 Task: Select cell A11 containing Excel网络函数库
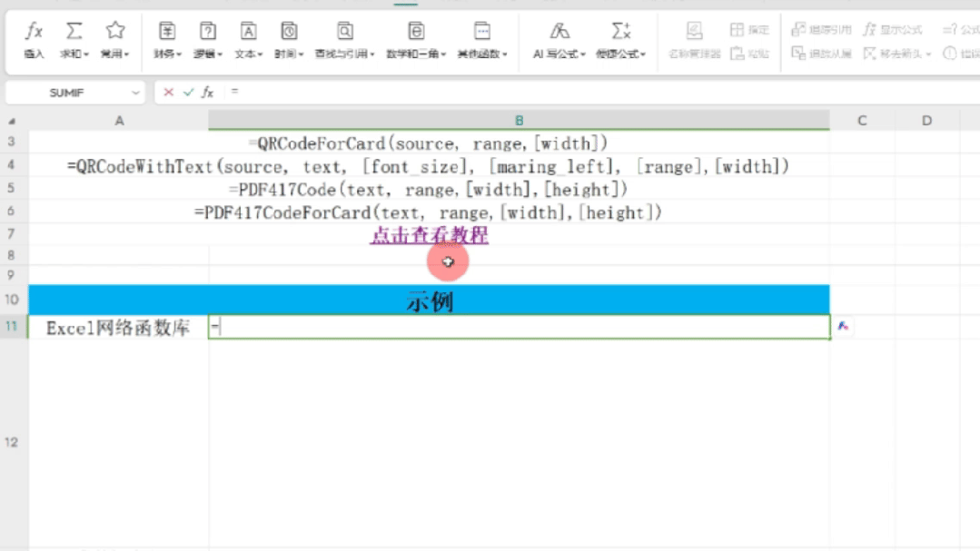[118, 328]
